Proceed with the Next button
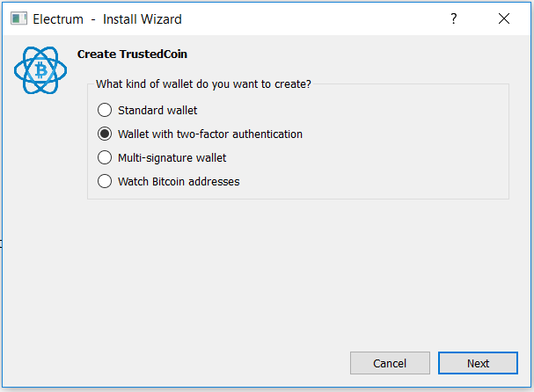 click(478, 363)
